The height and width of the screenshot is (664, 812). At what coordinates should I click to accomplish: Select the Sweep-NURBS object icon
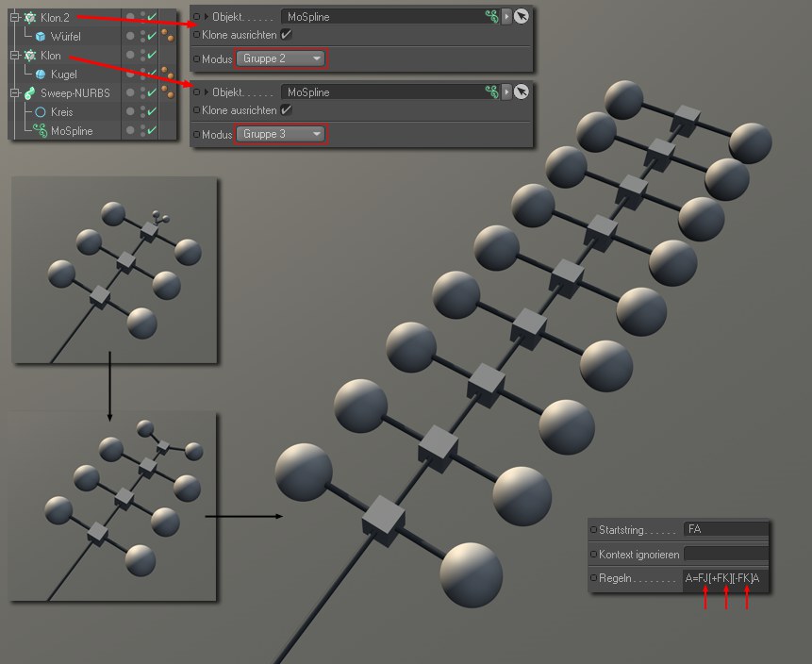pos(29,93)
